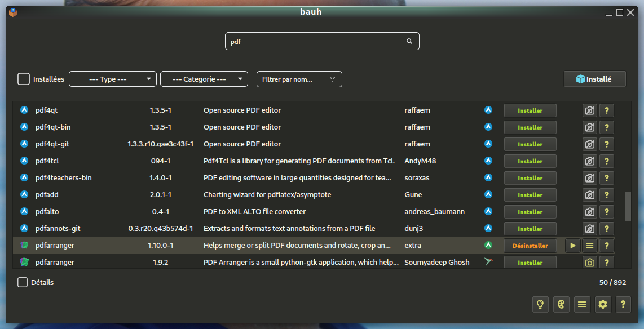Toggle the Détails checkbox
The image size is (644, 329).
23,282
